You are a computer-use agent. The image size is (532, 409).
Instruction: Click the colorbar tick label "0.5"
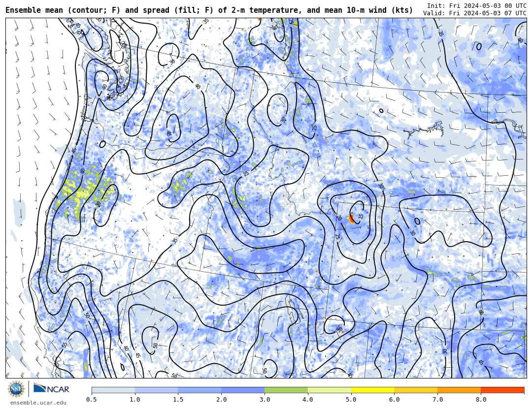(92, 400)
